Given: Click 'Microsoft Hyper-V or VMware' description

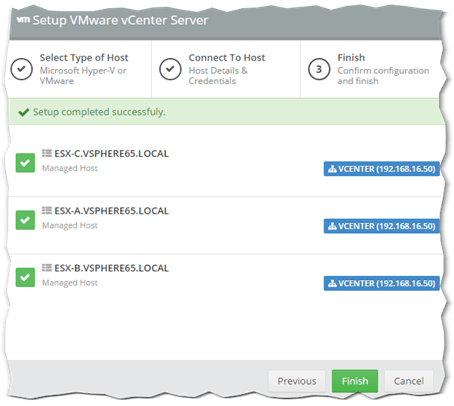Looking at the screenshot, I should 83,76.
